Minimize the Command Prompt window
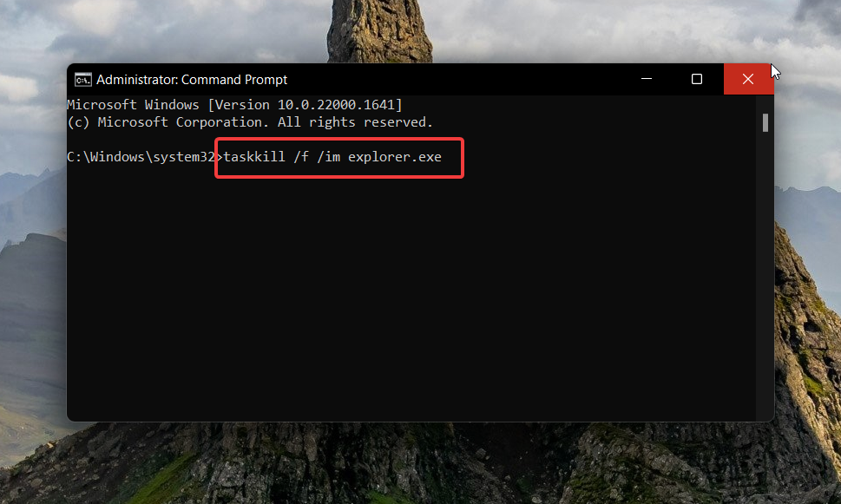 tap(646, 78)
